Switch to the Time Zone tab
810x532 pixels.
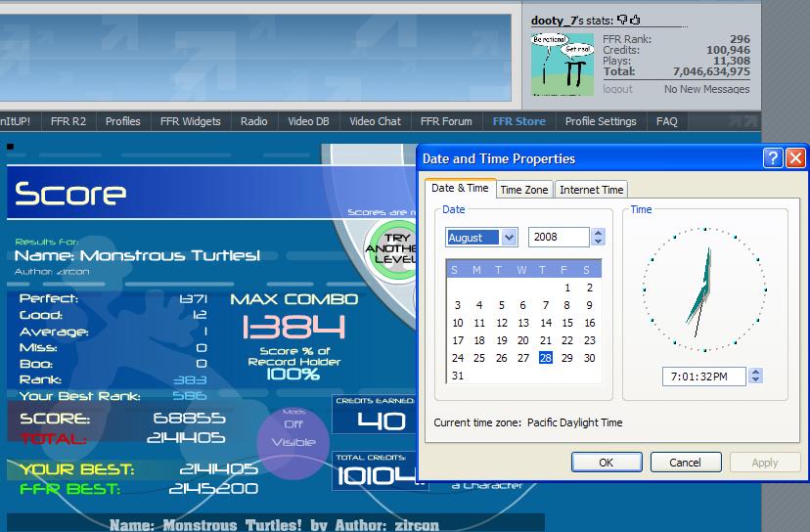(x=523, y=190)
